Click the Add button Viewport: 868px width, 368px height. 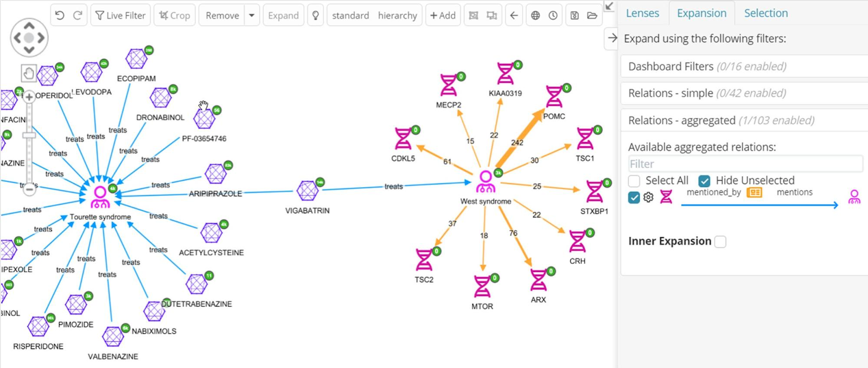click(443, 15)
